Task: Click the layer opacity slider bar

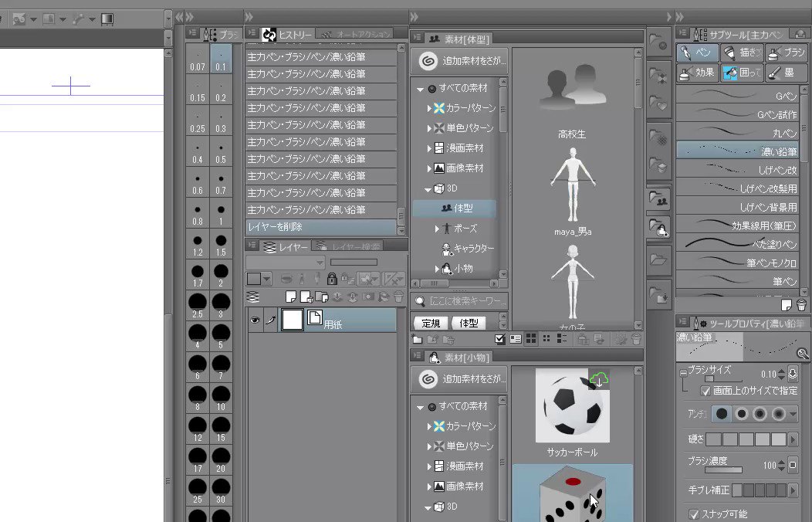Action: pyautogui.click(x=354, y=262)
